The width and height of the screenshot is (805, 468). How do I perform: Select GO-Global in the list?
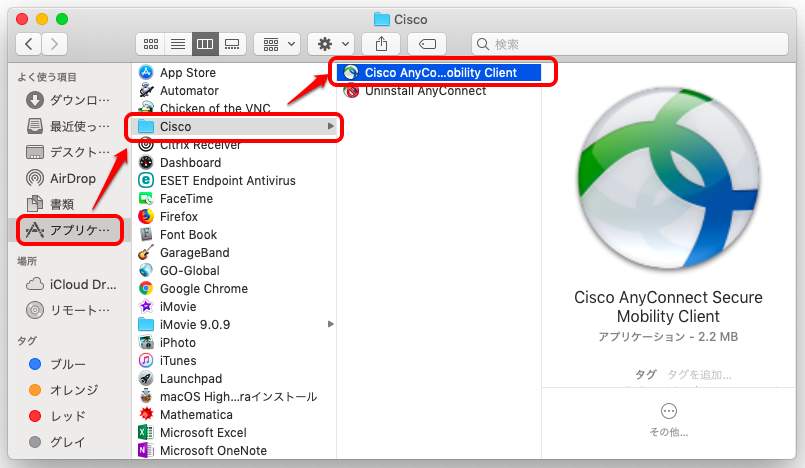(x=234, y=270)
